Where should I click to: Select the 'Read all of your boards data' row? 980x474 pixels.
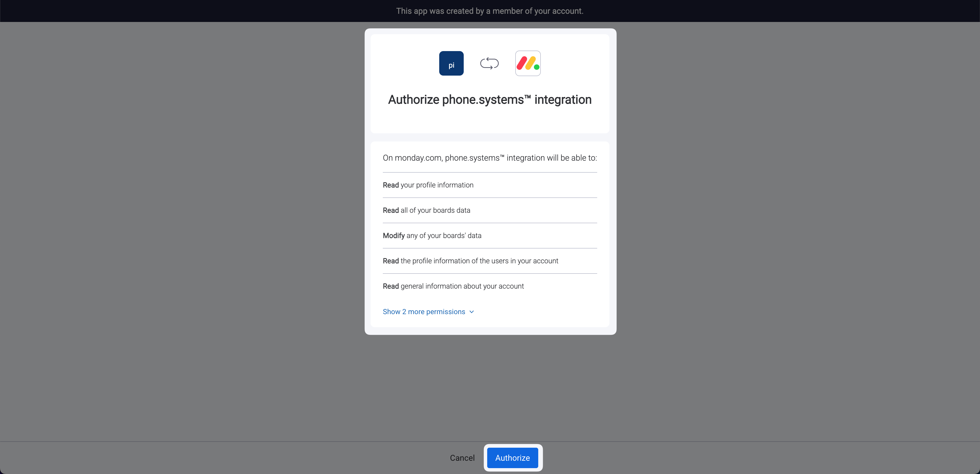(490, 210)
